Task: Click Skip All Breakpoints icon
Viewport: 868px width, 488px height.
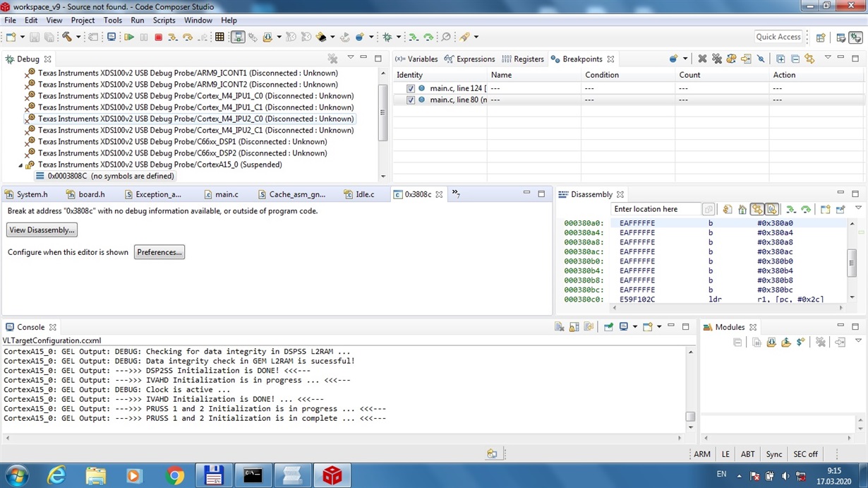Action: click(761, 59)
